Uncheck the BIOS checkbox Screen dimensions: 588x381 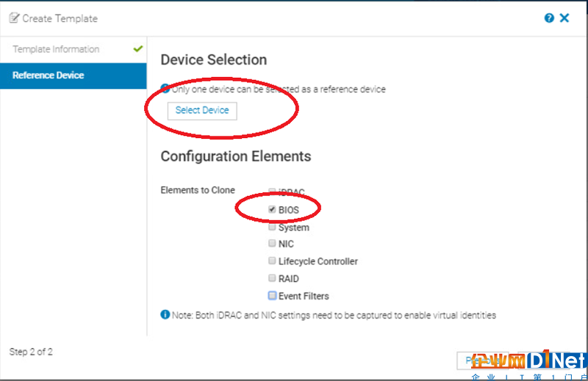point(272,209)
